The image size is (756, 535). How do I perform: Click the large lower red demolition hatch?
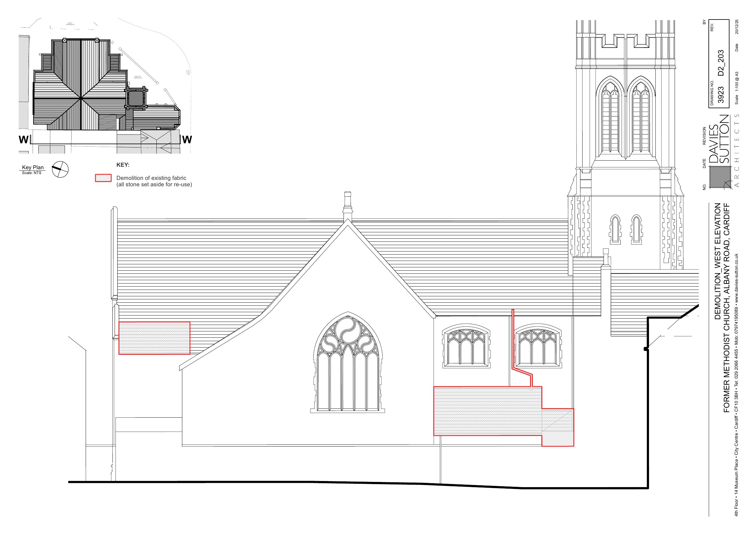pos(487,411)
